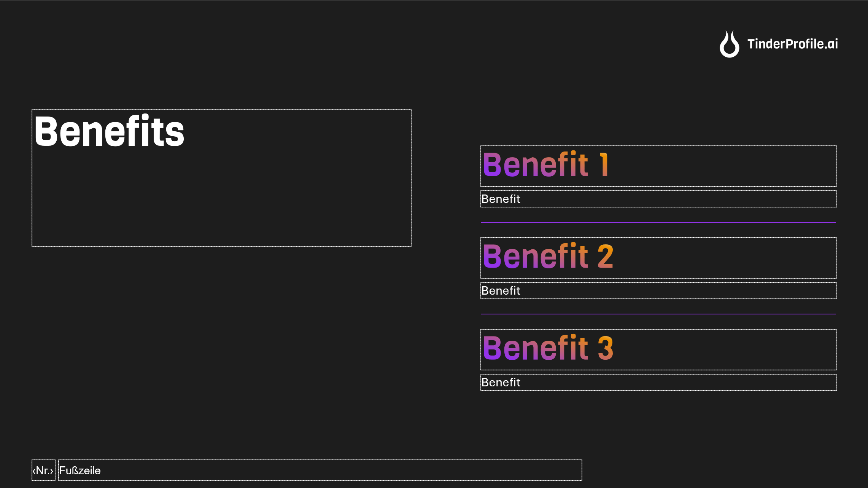Click the flame logo icon
The height and width of the screenshot is (488, 868).
tap(729, 45)
